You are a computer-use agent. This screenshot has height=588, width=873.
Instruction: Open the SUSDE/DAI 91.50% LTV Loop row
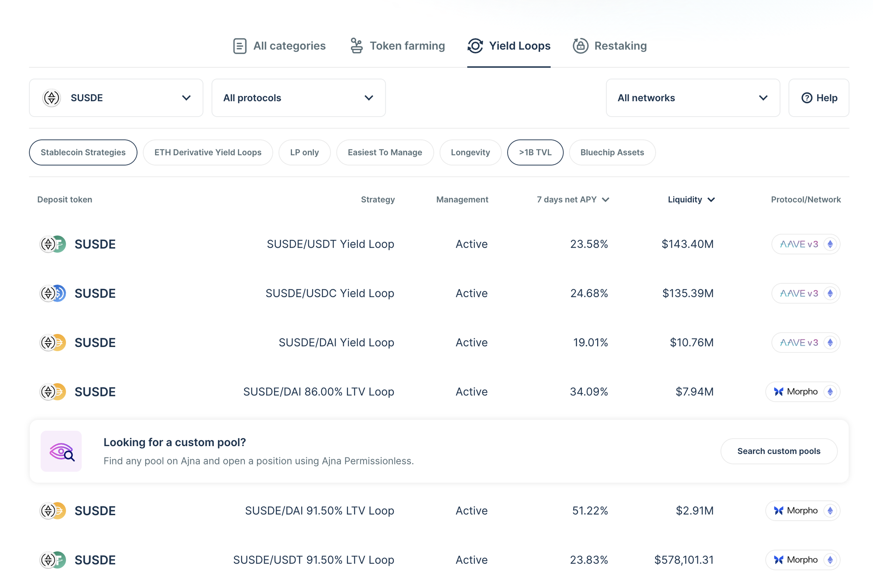320,511
